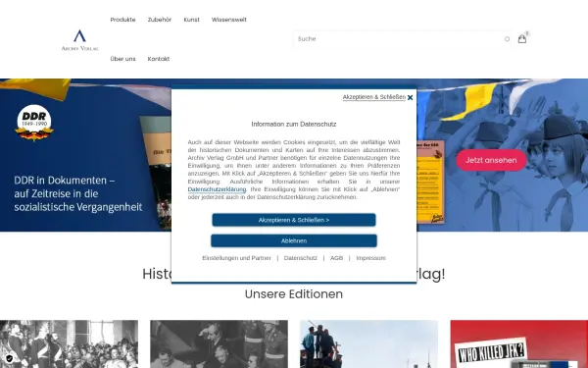588x368 pixels.
Task: Click the Jetzt ansehen banner button
Action: 491,160
